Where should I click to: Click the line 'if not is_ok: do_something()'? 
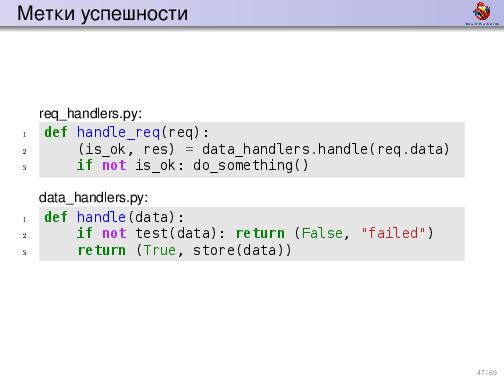(x=193, y=165)
